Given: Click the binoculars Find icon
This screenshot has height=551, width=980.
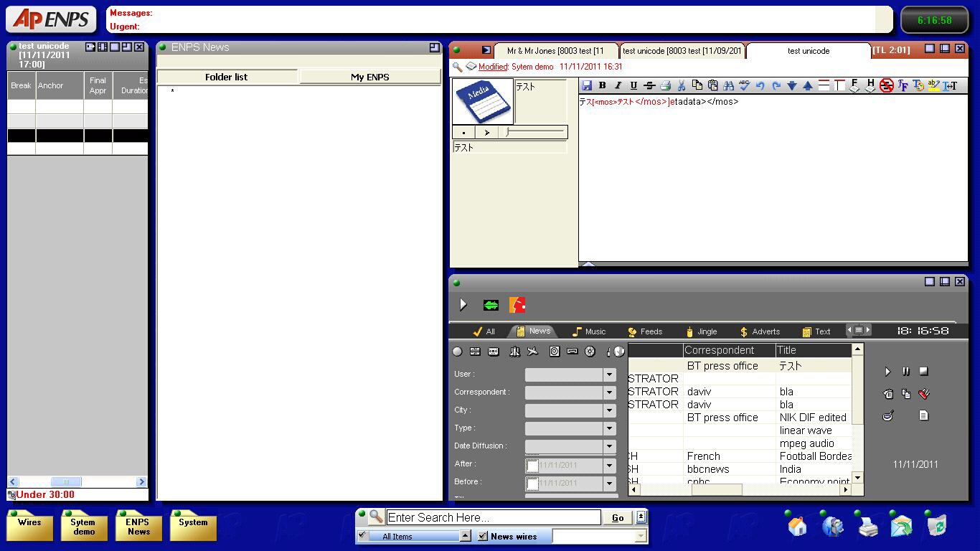Looking at the screenshot, I should pos(728,85).
